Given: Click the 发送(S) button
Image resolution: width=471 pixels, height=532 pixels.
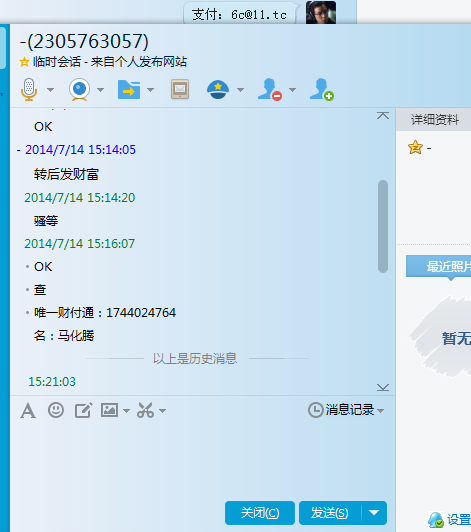Looking at the screenshot, I should point(330,513).
